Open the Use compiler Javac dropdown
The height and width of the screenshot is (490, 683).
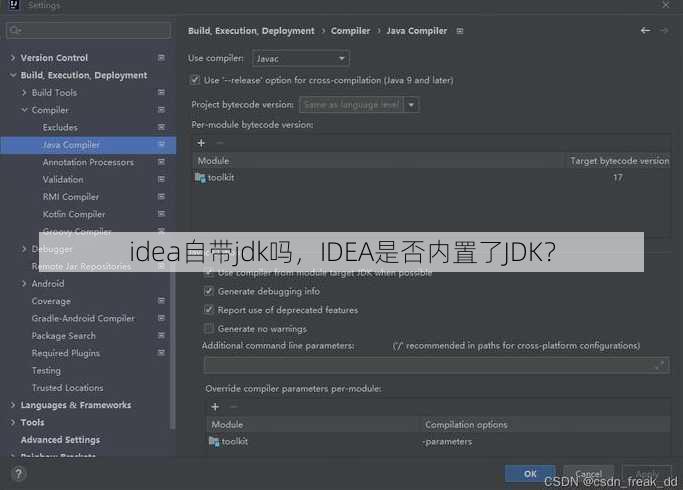pyautogui.click(x=301, y=58)
